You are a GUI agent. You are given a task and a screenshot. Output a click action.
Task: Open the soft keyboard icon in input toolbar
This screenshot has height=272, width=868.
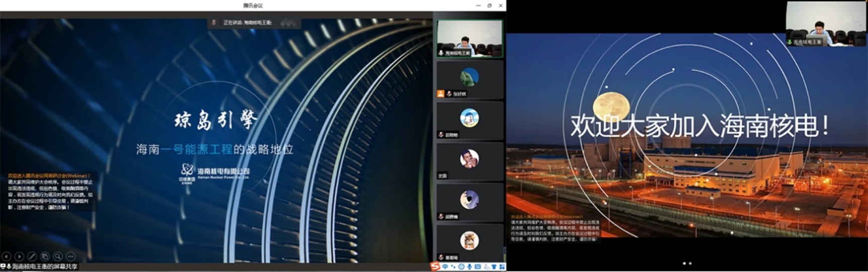(x=478, y=266)
